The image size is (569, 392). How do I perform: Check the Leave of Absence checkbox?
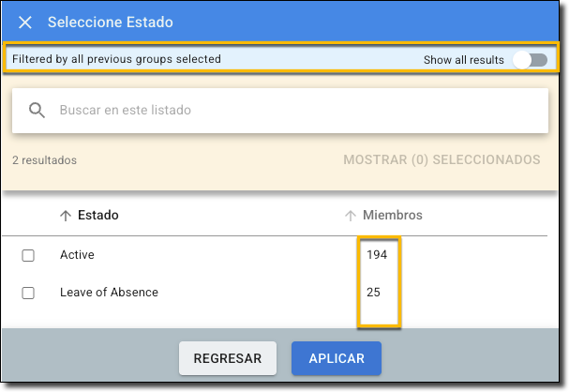pos(28,293)
